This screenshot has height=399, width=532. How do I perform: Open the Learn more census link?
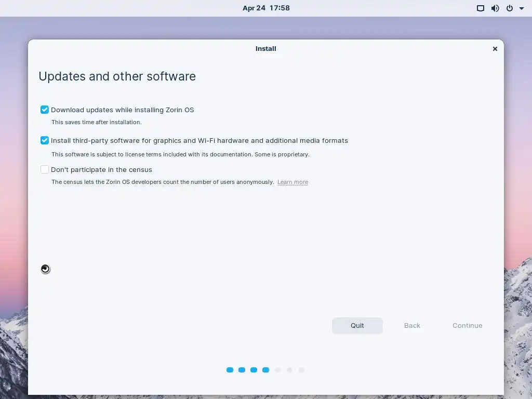[x=292, y=182]
